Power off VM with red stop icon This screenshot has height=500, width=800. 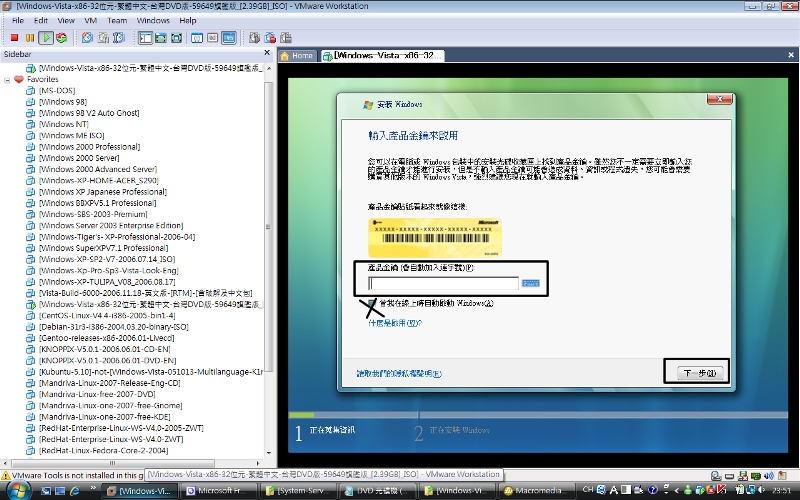point(14,38)
